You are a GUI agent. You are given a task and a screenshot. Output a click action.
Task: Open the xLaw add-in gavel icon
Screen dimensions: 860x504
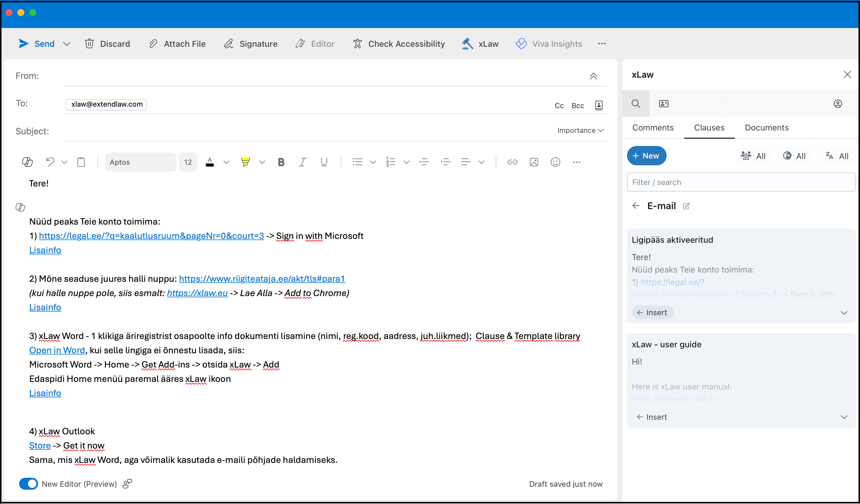[x=467, y=44]
